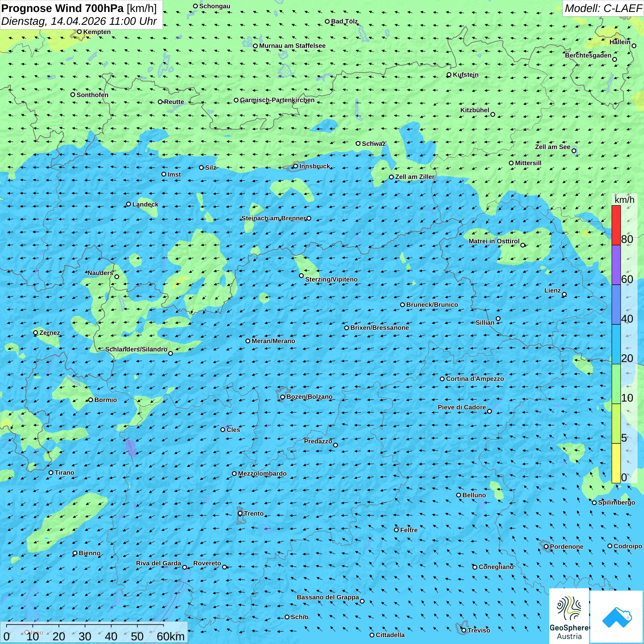Click the Bruneck/Brunico label
Image resolution: width=644 pixels, height=644 pixels.
click(x=432, y=305)
